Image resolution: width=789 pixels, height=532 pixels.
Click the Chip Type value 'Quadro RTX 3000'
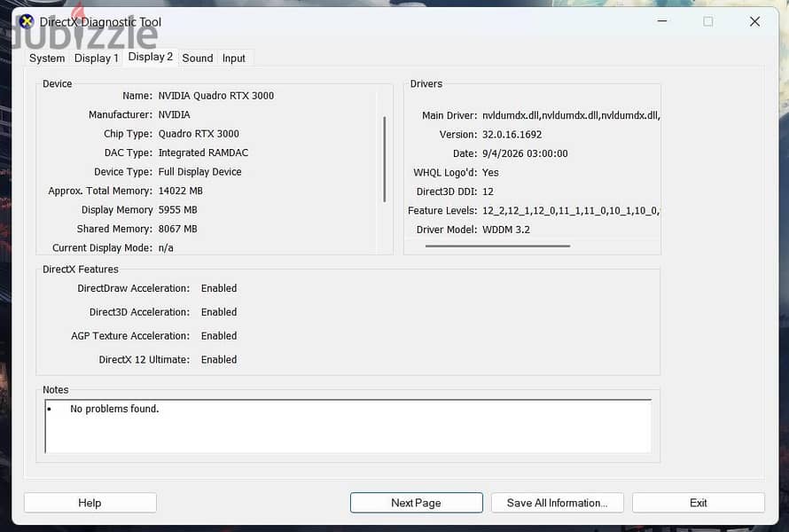coord(199,134)
